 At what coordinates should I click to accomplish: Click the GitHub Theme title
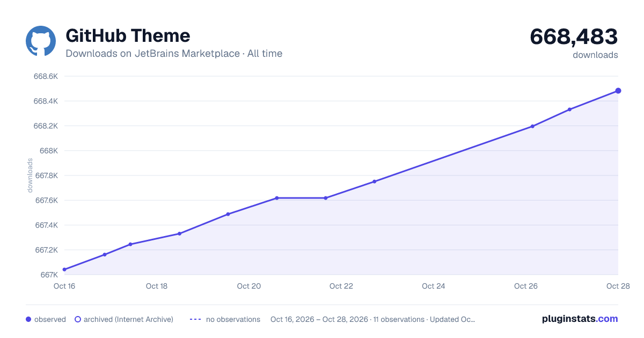pos(128,35)
